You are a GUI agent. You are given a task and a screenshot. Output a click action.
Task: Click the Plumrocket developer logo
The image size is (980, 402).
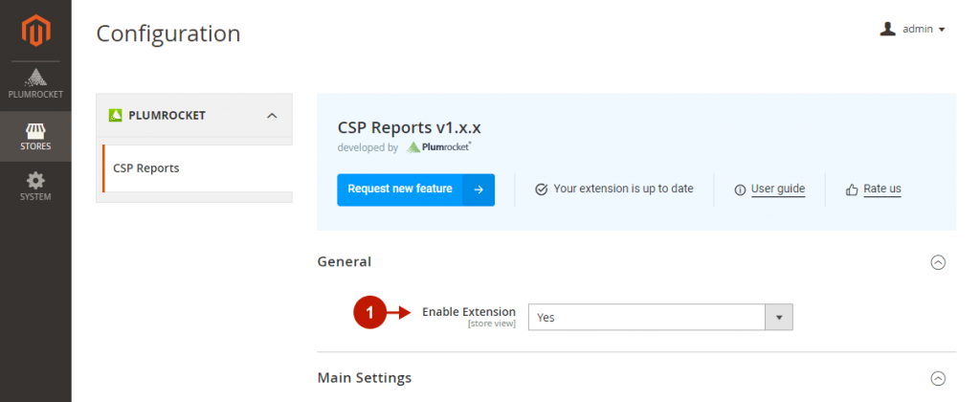(438, 147)
